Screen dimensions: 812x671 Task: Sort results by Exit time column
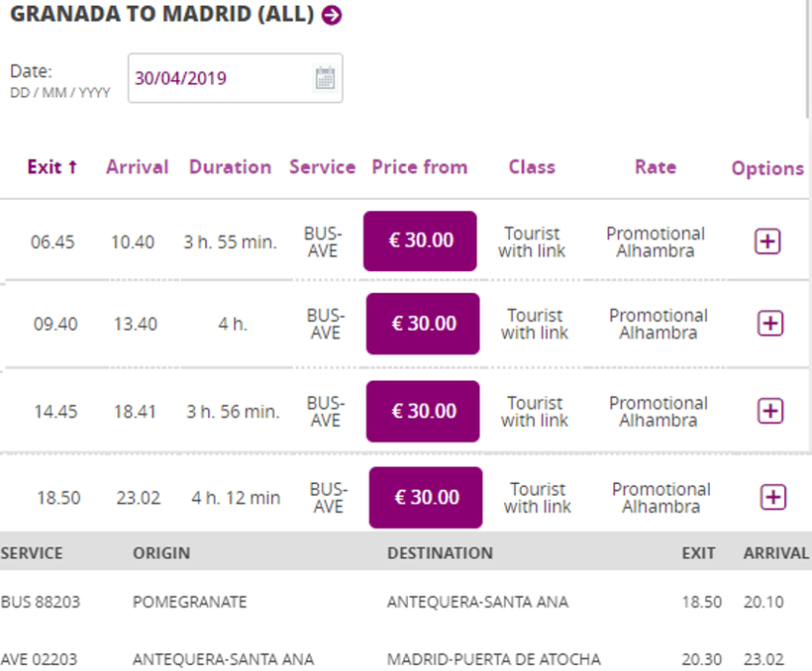tap(51, 167)
